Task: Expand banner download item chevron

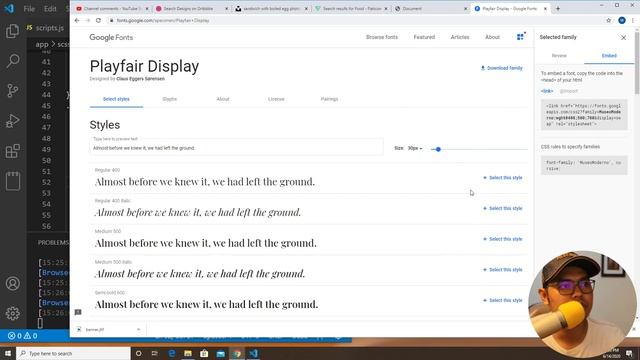Action: [x=138, y=329]
